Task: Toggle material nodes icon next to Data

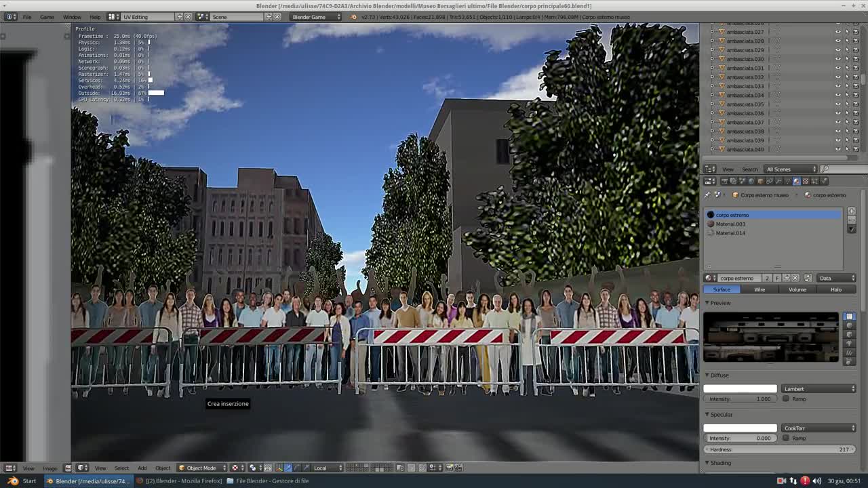Action: pos(808,278)
